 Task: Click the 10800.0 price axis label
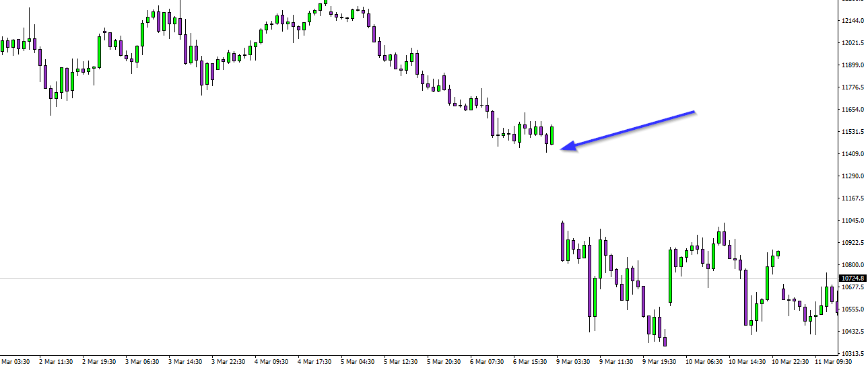(853, 265)
